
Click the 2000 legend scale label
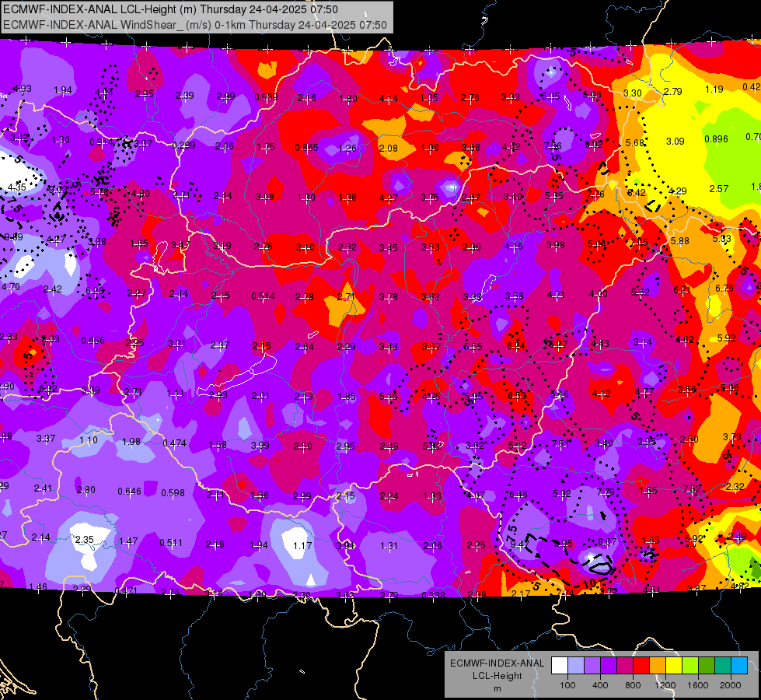731,685
